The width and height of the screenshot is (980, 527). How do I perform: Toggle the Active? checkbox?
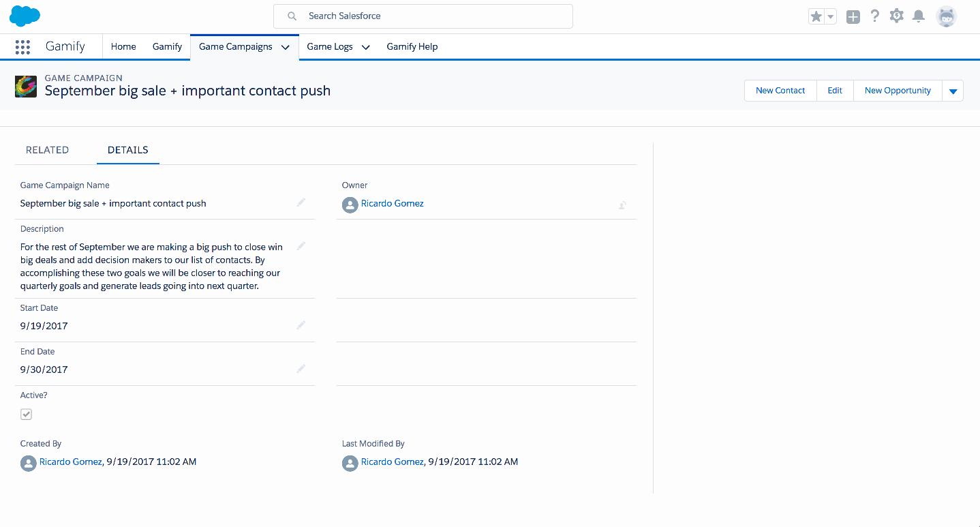(27, 414)
